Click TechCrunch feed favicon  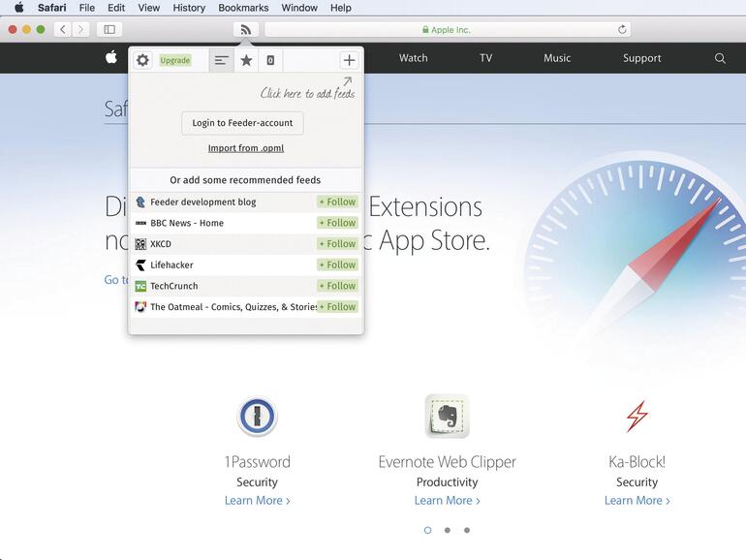tap(140, 286)
